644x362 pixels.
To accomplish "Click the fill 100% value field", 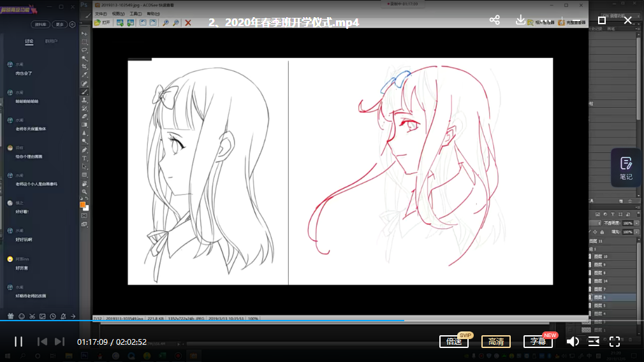I will [627, 232].
